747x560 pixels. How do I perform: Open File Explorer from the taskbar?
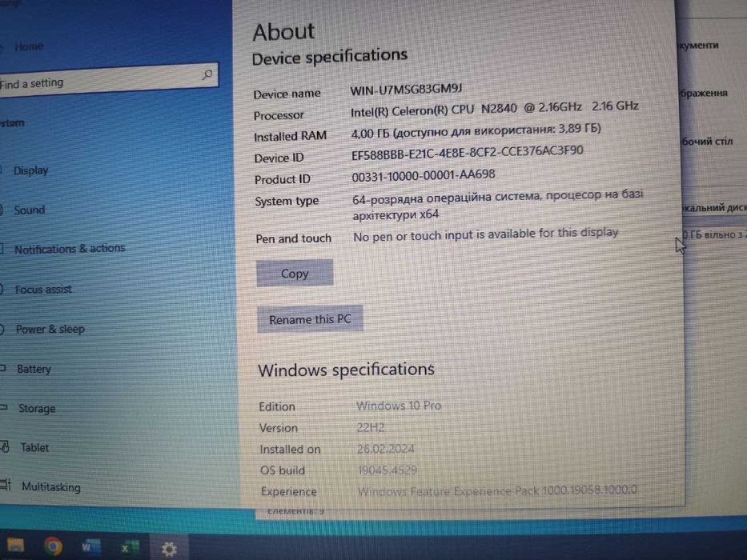tap(14, 546)
